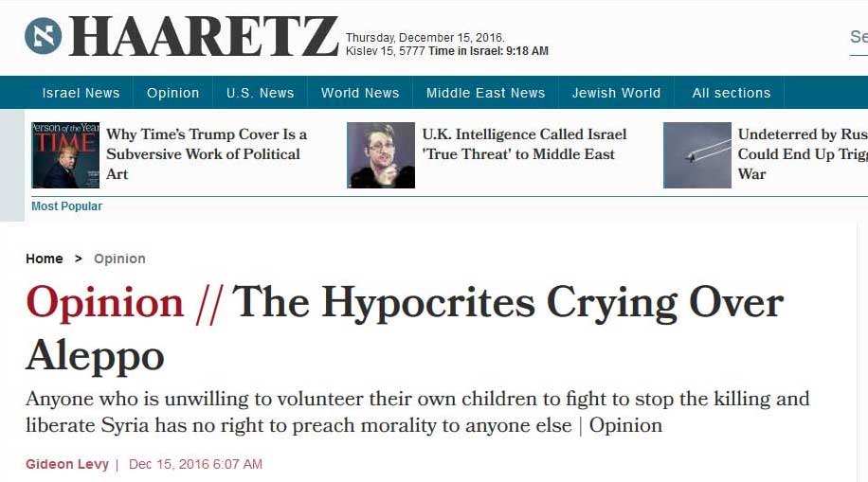The width and height of the screenshot is (868, 482).
Task: Click the red Opinion headline prefix
Action: pyautogui.click(x=105, y=303)
